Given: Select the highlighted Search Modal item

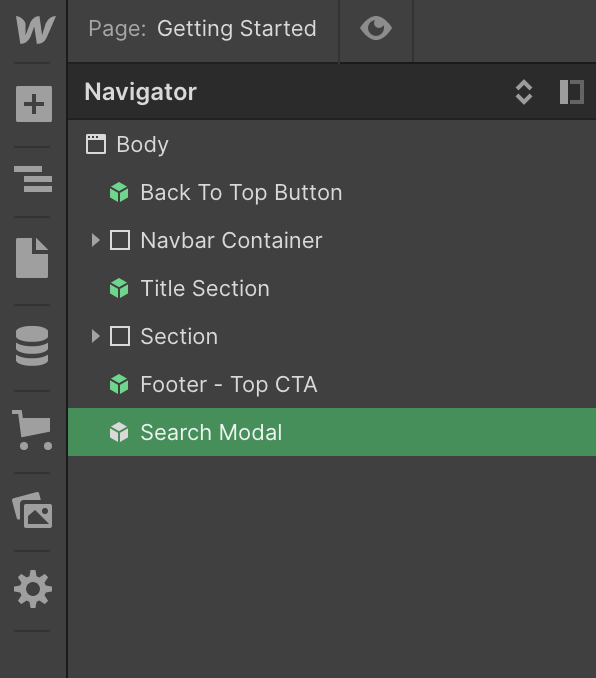Looking at the screenshot, I should coord(332,432).
